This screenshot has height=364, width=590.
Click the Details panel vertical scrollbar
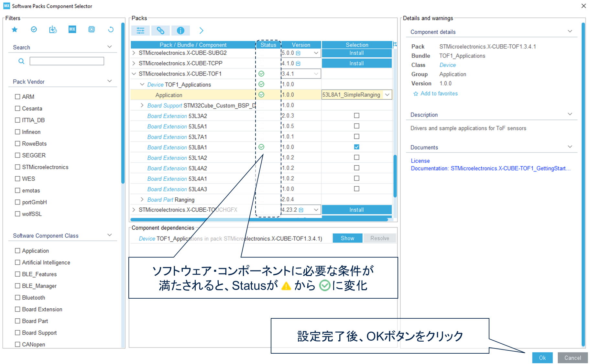[x=584, y=184]
